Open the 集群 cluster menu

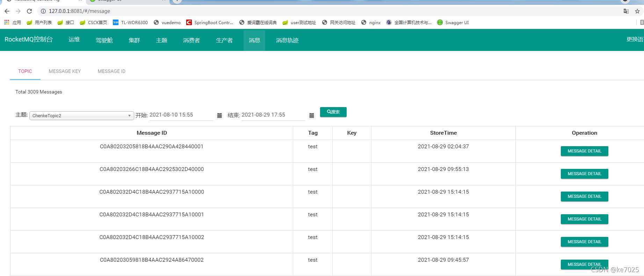134,40
